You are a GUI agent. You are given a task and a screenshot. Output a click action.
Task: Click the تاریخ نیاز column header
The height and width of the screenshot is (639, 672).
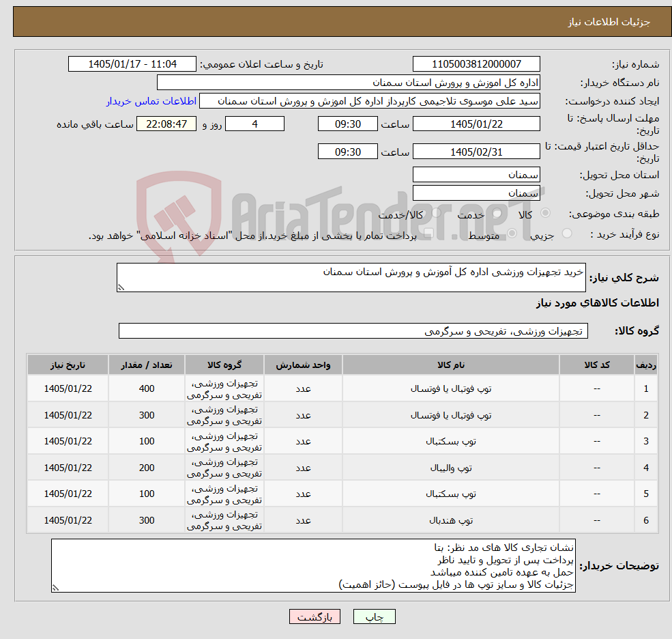click(x=68, y=365)
